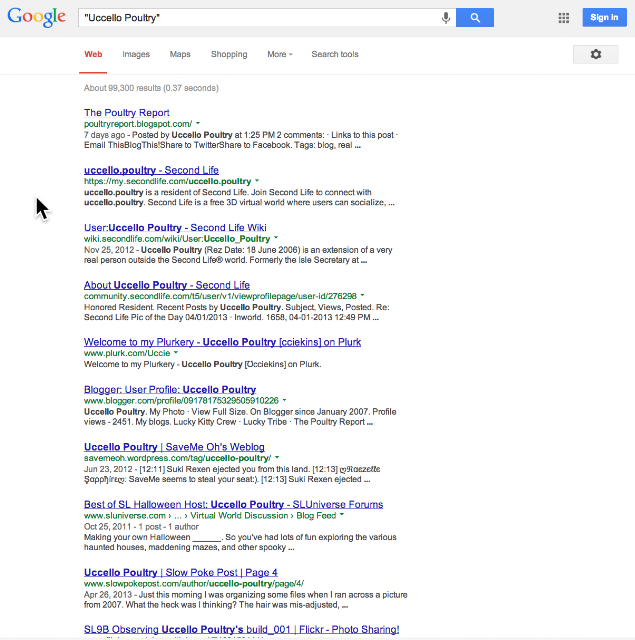
Task: Click snippet "Welcome to my Plurkery - Uccello Poultry [Ucciekins] on Plurk."
Action: coord(202,364)
